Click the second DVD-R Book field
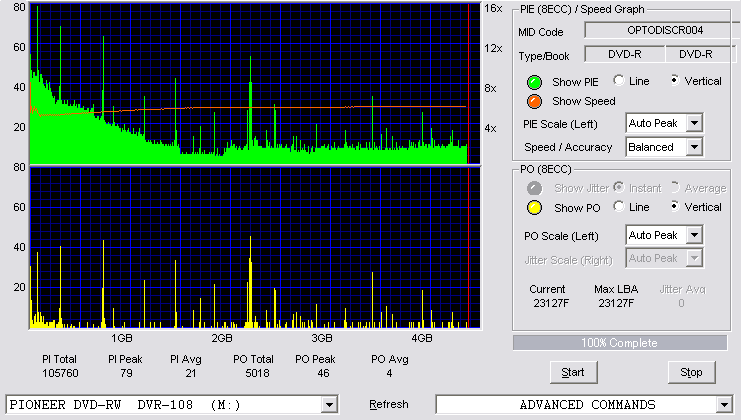This screenshot has height=420, width=742. [x=699, y=54]
